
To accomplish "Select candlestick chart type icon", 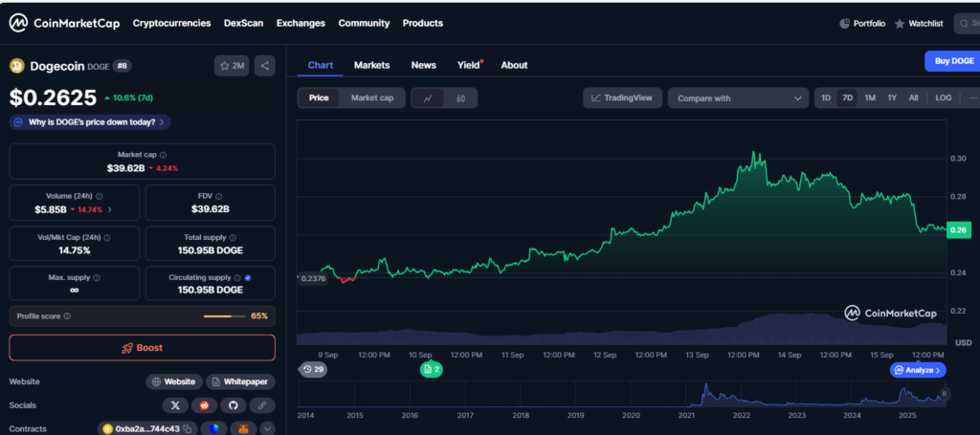I will [x=460, y=98].
